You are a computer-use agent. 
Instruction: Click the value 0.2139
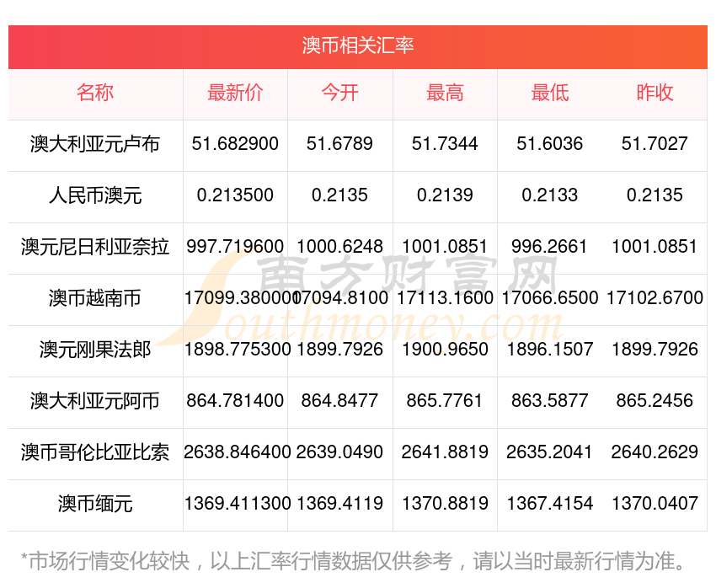(x=445, y=195)
